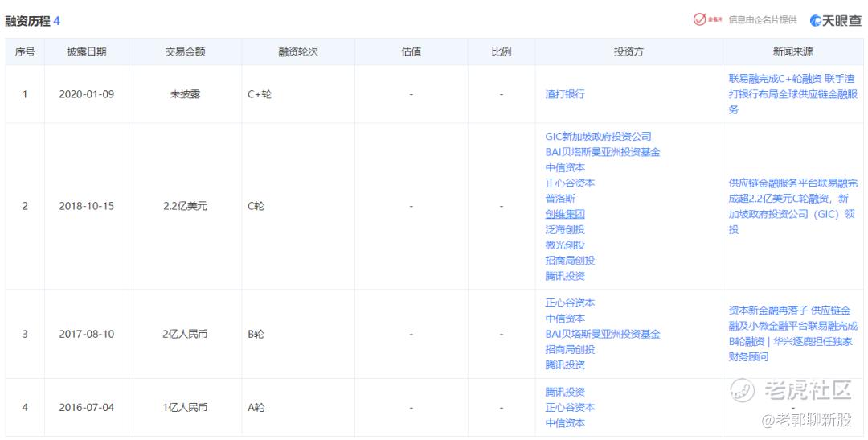
Task: Open investor link 普洛斯
Action: click(559, 199)
